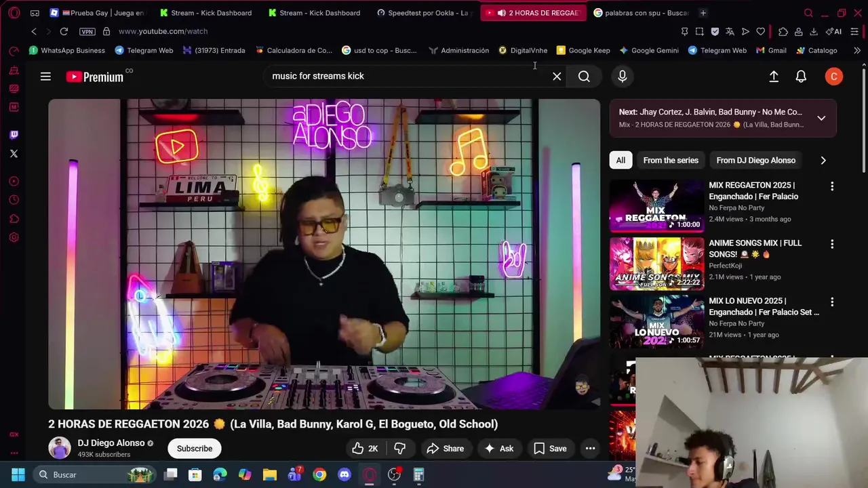The height and width of the screenshot is (488, 868).
Task: Dislike the video with thumbs down
Action: click(399, 449)
